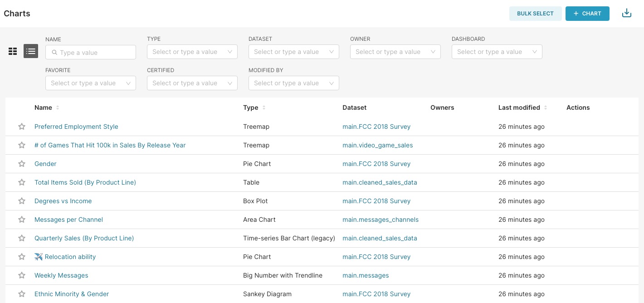Star the Gender chart as favorite
Viewport: 644px width, 303px height.
coord(22,164)
